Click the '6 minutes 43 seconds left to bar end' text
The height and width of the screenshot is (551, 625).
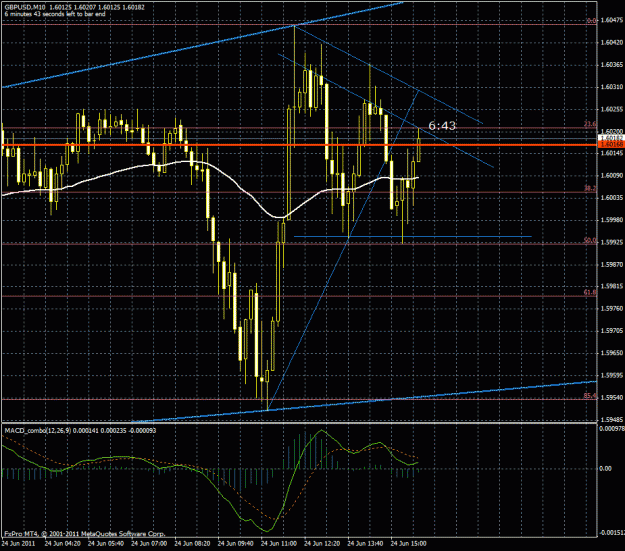pos(55,14)
